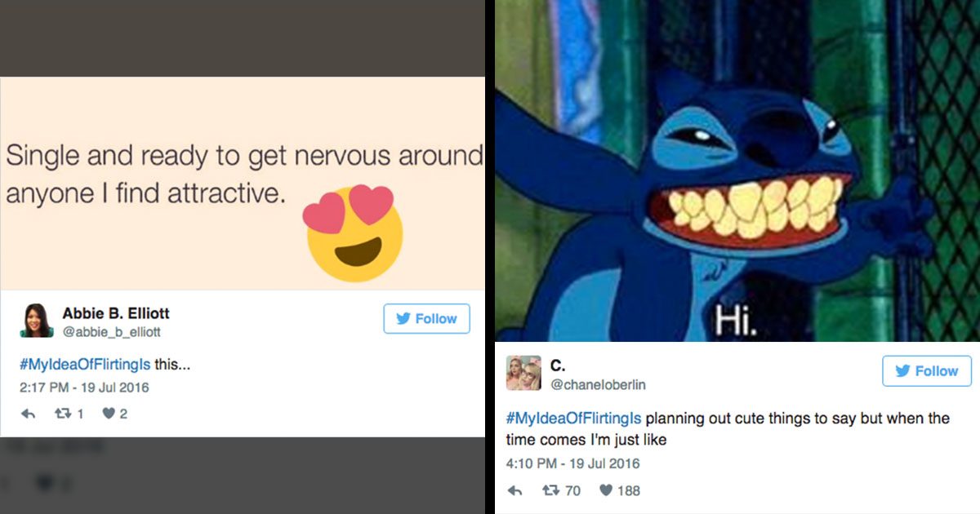Click reply arrow on Abbie's tweet
This screenshot has width=980, height=514.
click(28, 414)
